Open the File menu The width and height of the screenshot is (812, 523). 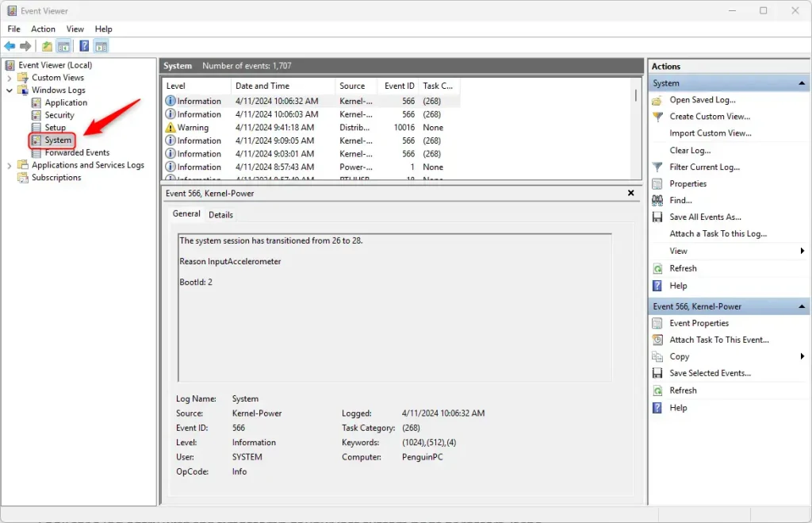(x=14, y=29)
